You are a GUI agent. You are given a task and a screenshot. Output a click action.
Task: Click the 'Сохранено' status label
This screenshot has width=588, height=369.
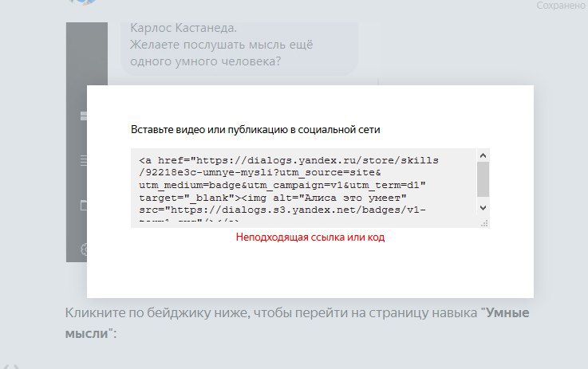pos(562,6)
